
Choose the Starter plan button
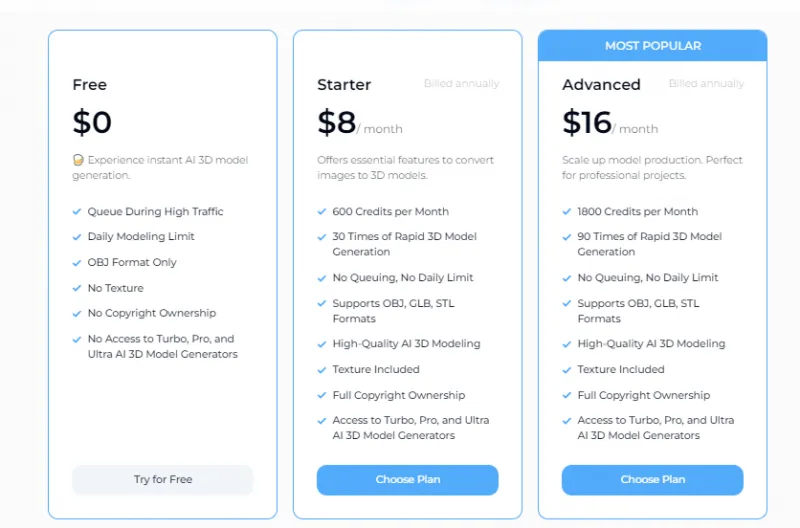(407, 480)
